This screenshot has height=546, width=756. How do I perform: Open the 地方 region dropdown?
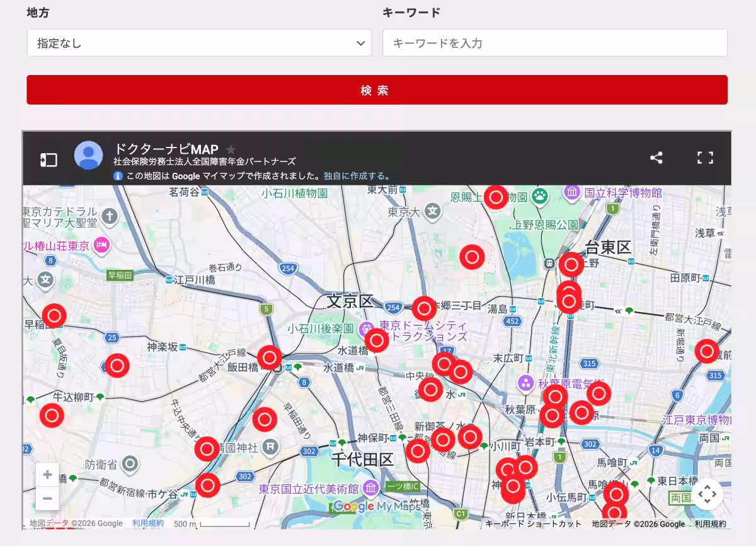click(x=199, y=43)
